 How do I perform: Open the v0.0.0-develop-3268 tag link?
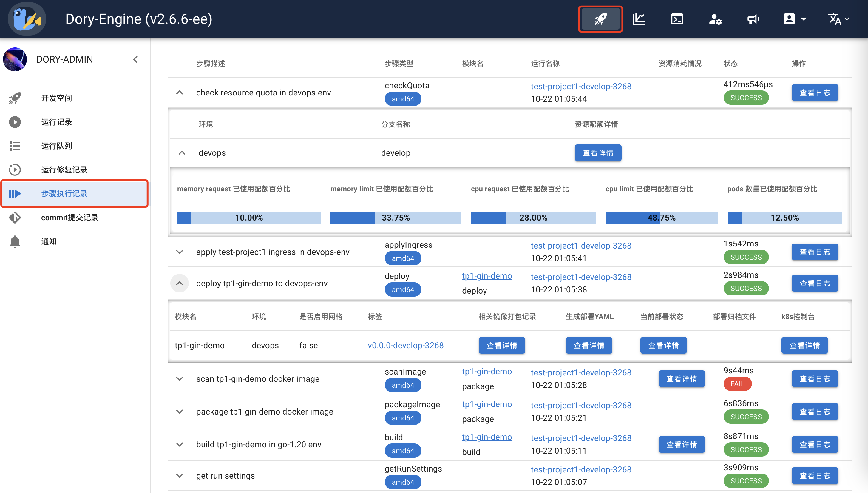pyautogui.click(x=406, y=345)
